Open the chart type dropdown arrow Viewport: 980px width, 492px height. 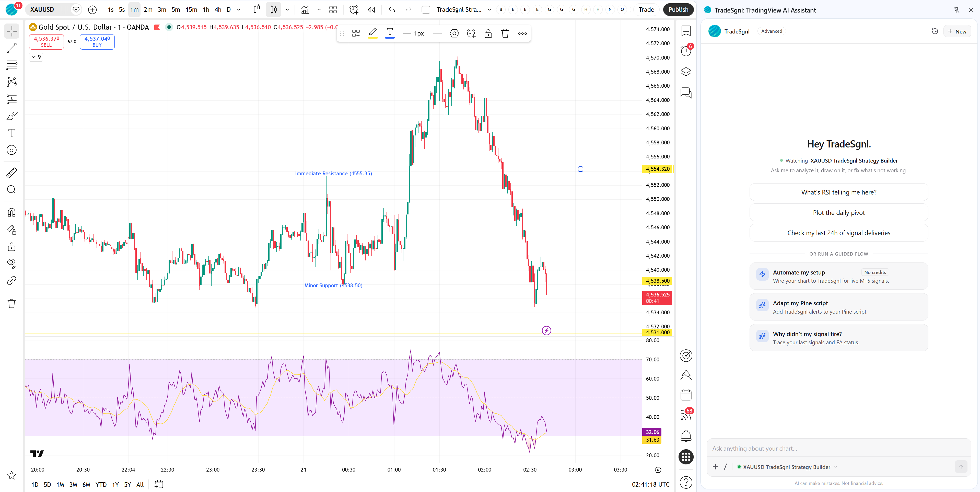click(x=287, y=9)
